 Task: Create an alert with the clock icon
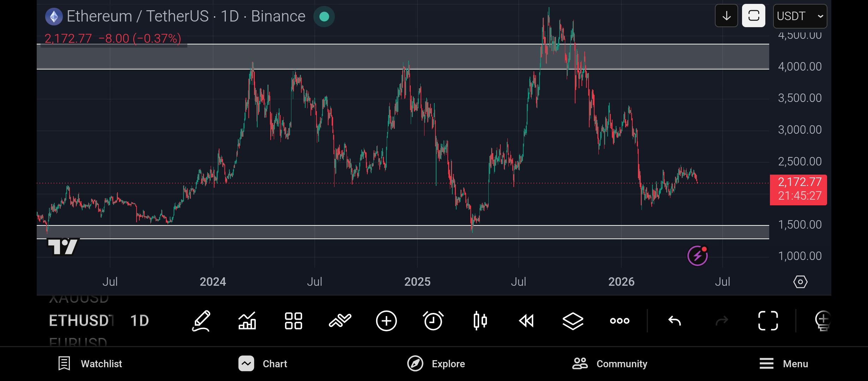(x=433, y=321)
